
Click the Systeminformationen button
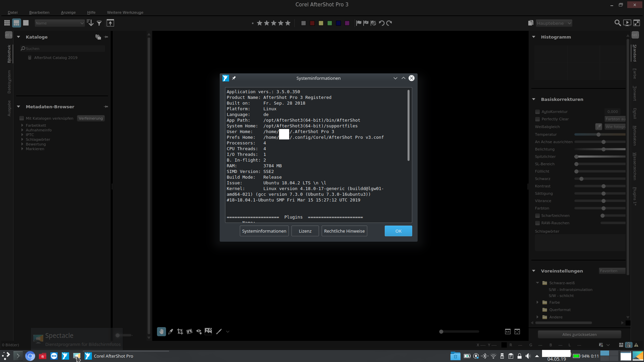click(x=264, y=231)
